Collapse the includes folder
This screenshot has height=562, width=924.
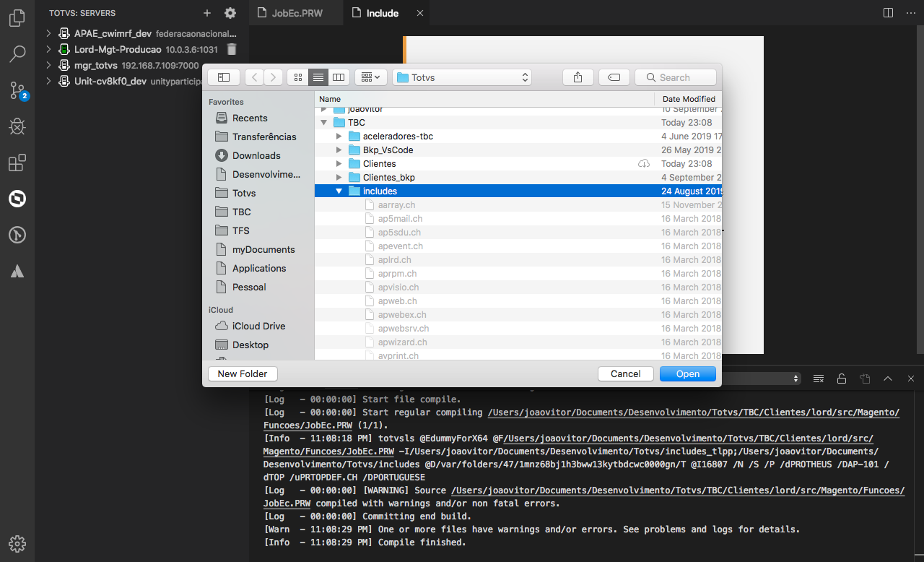tap(339, 191)
